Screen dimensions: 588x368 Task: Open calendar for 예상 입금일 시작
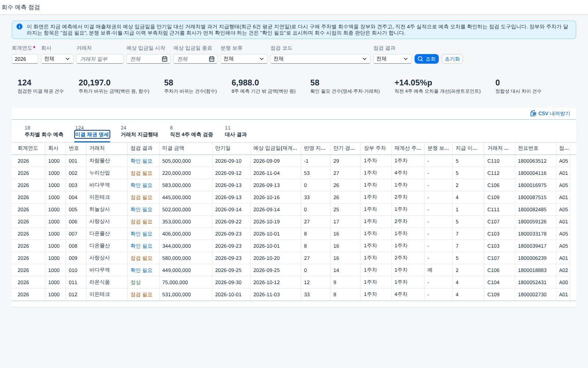(165, 59)
